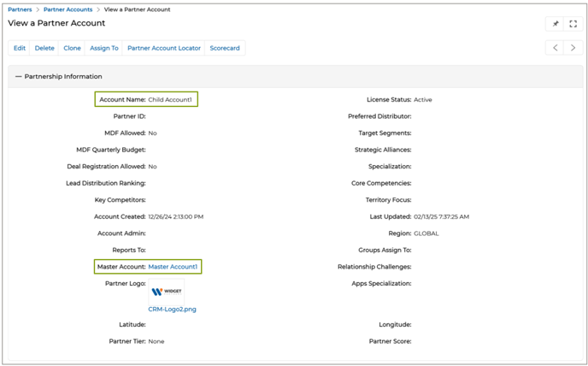This screenshot has width=588, height=366.
Task: Go to the next partner account record
Action: (x=573, y=48)
